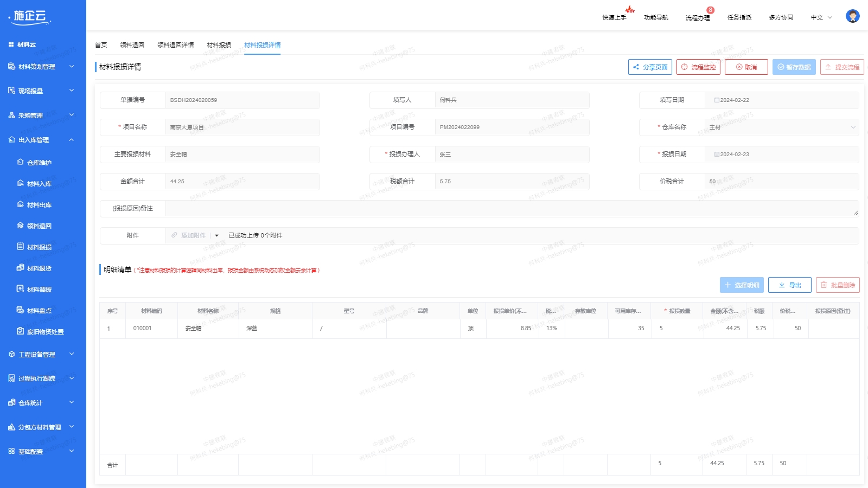Click the 出入库管理 sidebar icon

[11, 139]
